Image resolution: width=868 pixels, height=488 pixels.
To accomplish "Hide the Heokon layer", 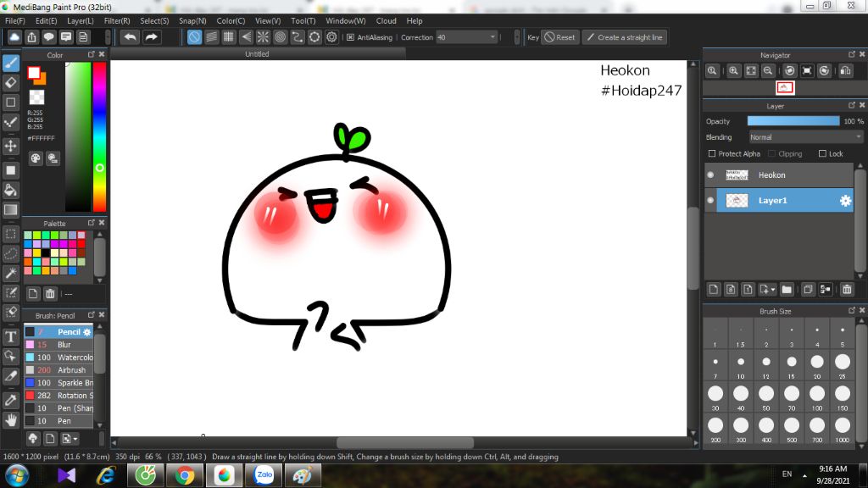I will click(710, 175).
